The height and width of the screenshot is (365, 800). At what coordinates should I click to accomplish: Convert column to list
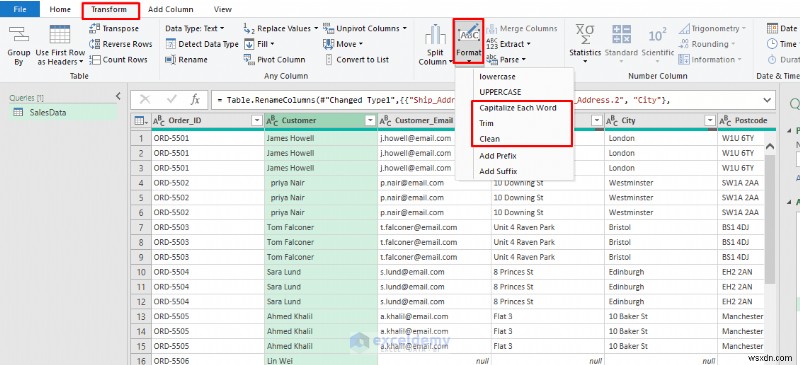pos(357,59)
